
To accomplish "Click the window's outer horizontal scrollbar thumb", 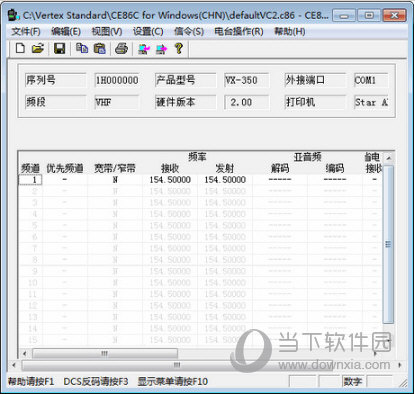I will coord(177,365).
